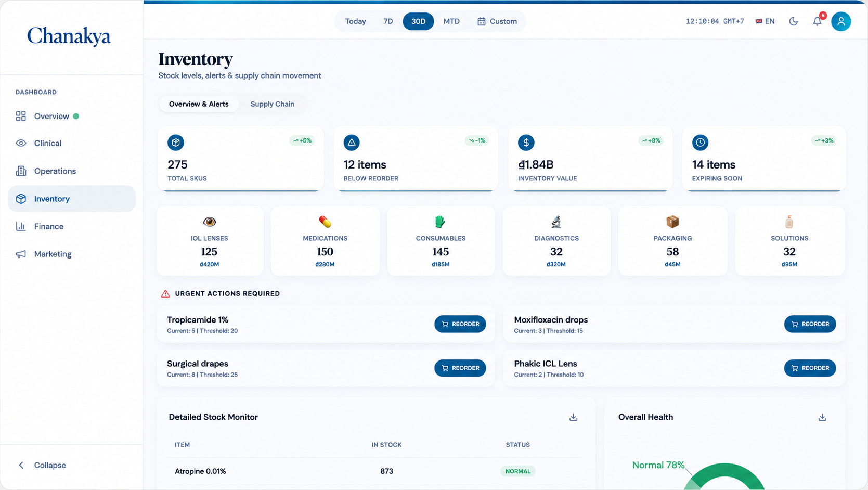Select the MTD time range
Image resolution: width=868 pixels, height=490 pixels.
(x=451, y=21)
